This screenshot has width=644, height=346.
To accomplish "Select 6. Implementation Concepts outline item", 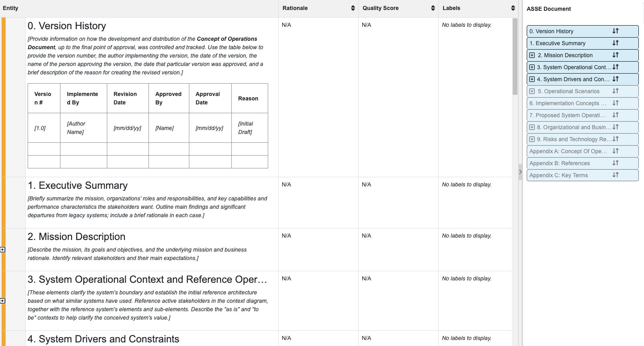I will pos(568,103).
